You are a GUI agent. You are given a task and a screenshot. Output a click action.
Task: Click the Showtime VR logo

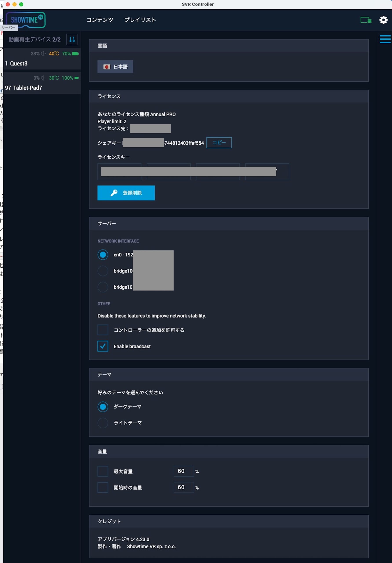(x=26, y=20)
